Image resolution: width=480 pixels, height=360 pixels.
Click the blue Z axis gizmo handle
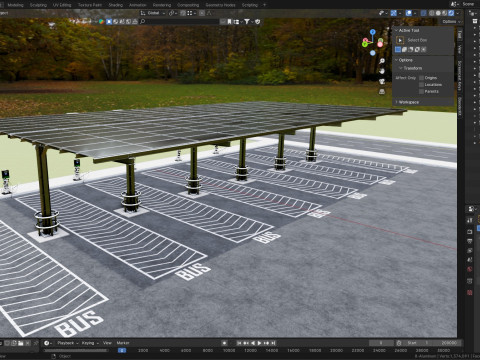tap(373, 32)
